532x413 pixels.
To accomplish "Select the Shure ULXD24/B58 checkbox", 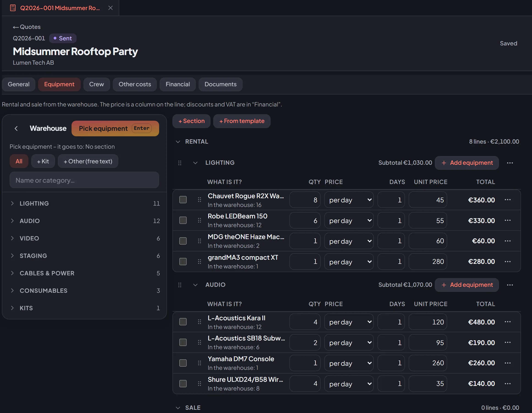I will (183, 384).
